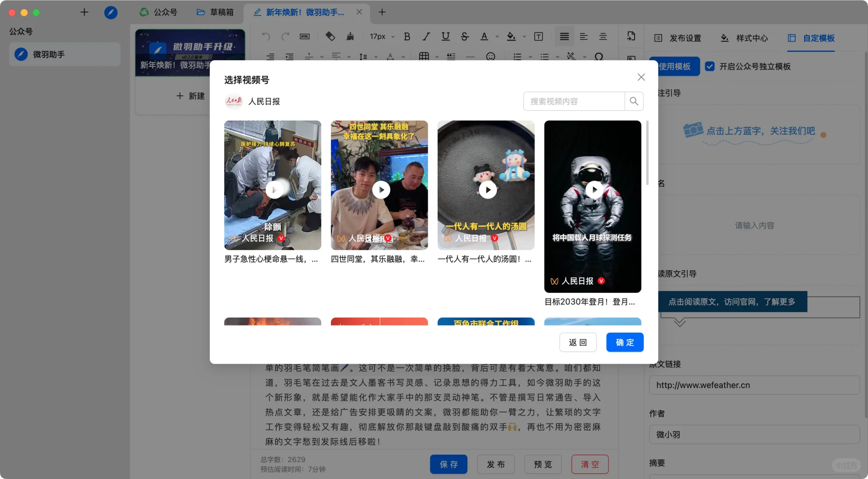
Task: Expand the table insert dropdown
Action: pyautogui.click(x=436, y=57)
